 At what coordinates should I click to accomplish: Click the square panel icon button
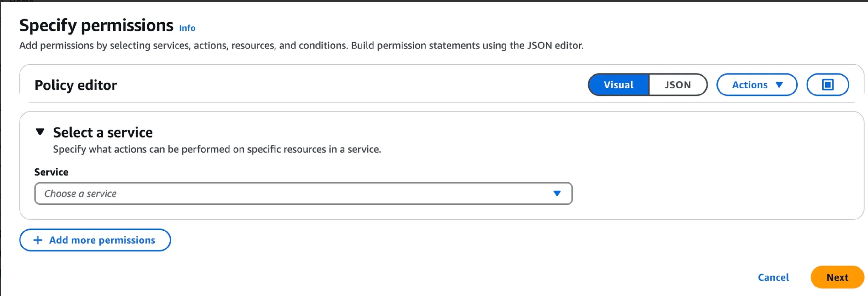pos(827,84)
